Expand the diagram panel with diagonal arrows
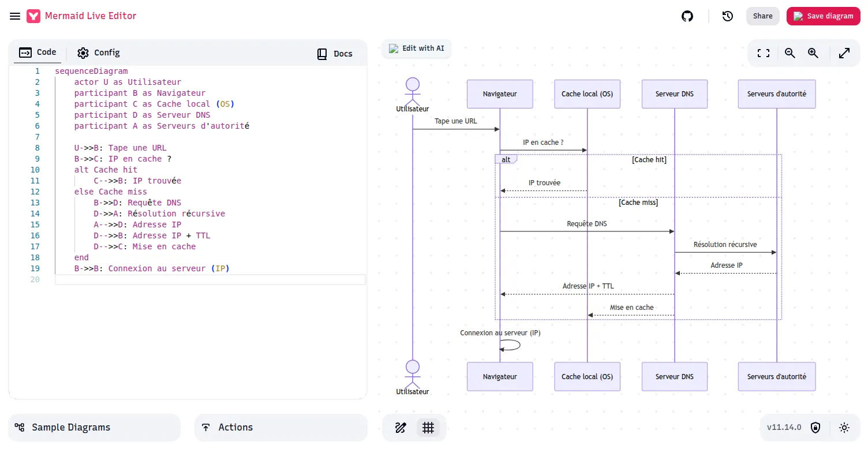Screen dimensions: 868x449 [x=844, y=53]
